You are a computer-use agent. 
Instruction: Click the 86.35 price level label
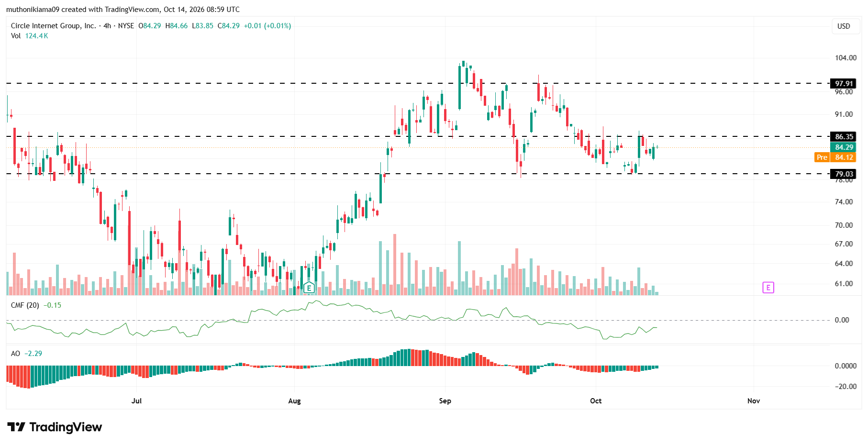point(844,137)
